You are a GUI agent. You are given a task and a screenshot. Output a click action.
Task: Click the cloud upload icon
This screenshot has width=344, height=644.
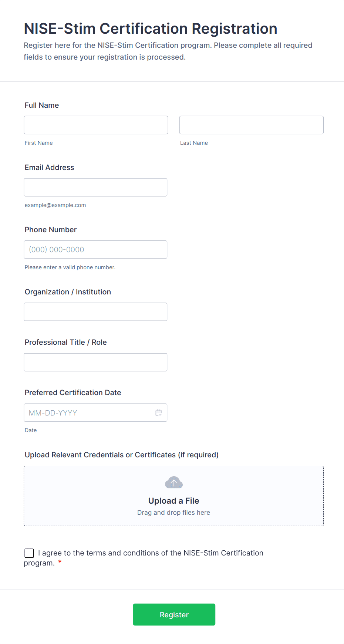point(174,483)
